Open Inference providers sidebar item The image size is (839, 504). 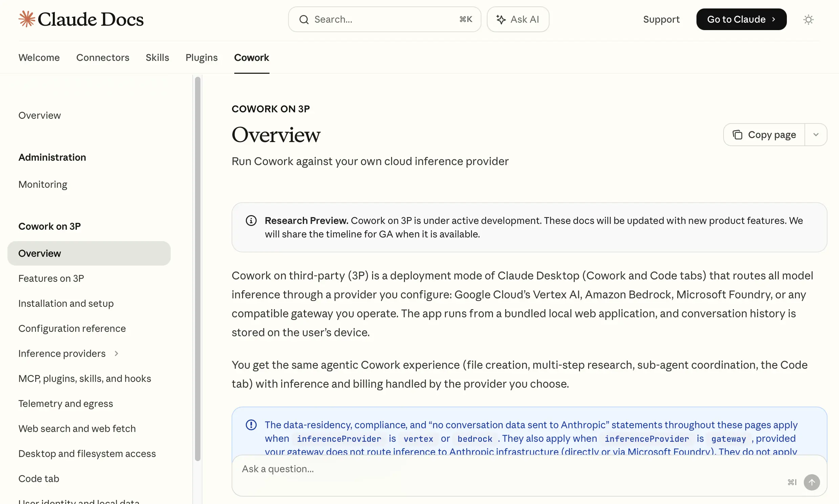tap(62, 353)
